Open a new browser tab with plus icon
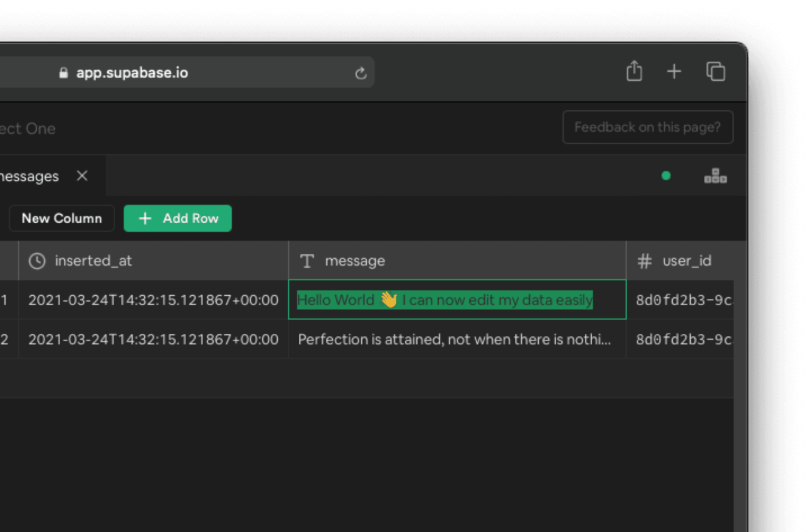 click(x=674, y=71)
